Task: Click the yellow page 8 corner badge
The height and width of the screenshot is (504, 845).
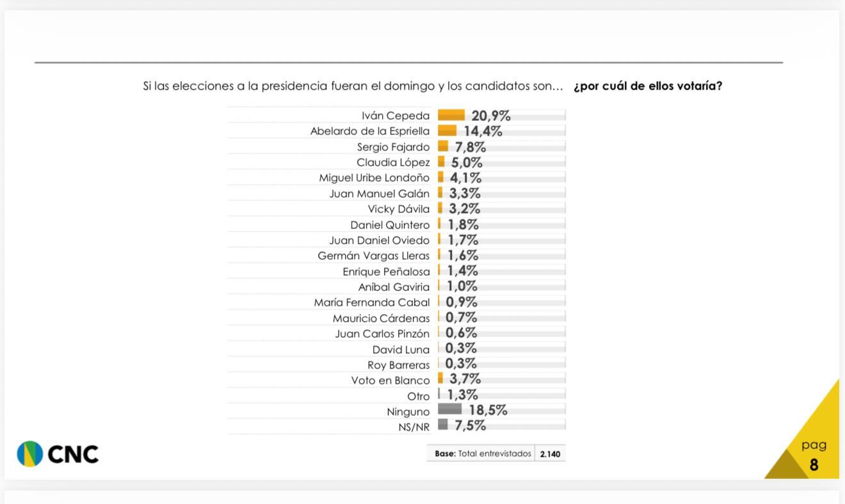Action: coord(813,454)
